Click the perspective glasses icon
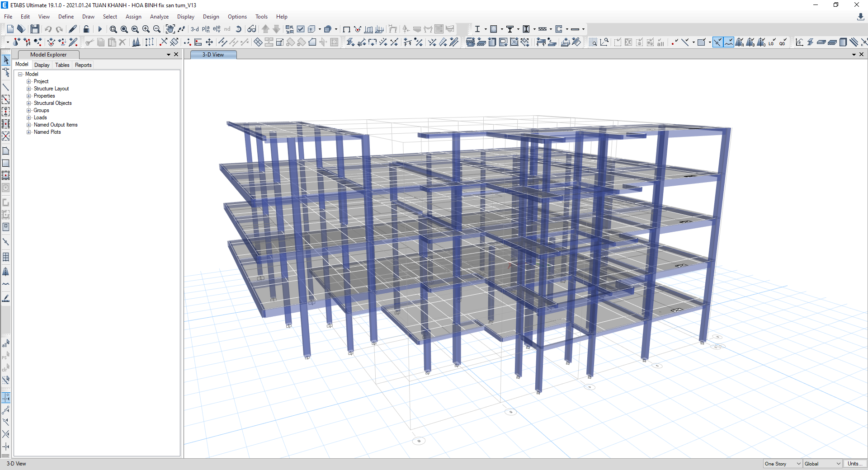Viewport: 868px width, 470px height. click(x=252, y=29)
